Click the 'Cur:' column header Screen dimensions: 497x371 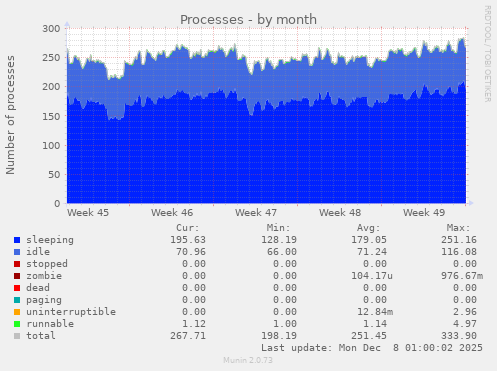[188, 228]
